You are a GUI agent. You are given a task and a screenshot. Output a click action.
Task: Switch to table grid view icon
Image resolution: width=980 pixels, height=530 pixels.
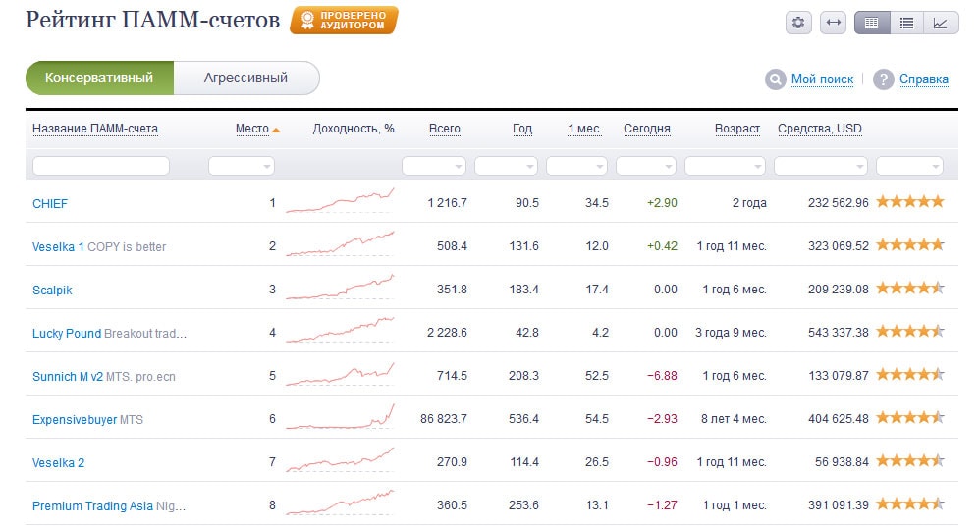click(871, 23)
